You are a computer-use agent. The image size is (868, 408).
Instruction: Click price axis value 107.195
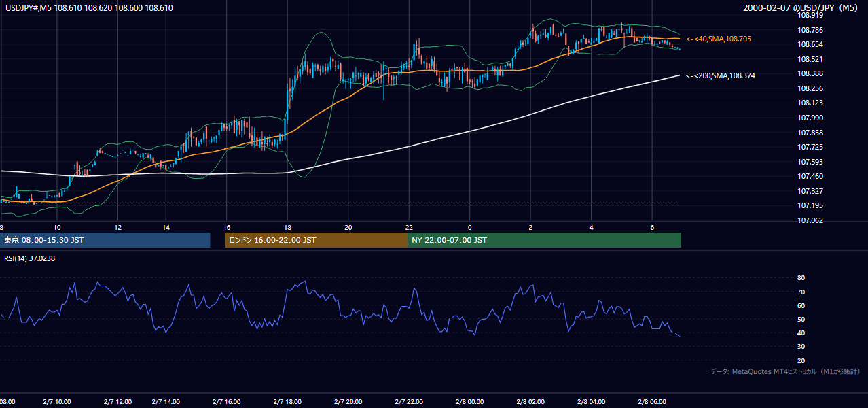pos(810,206)
